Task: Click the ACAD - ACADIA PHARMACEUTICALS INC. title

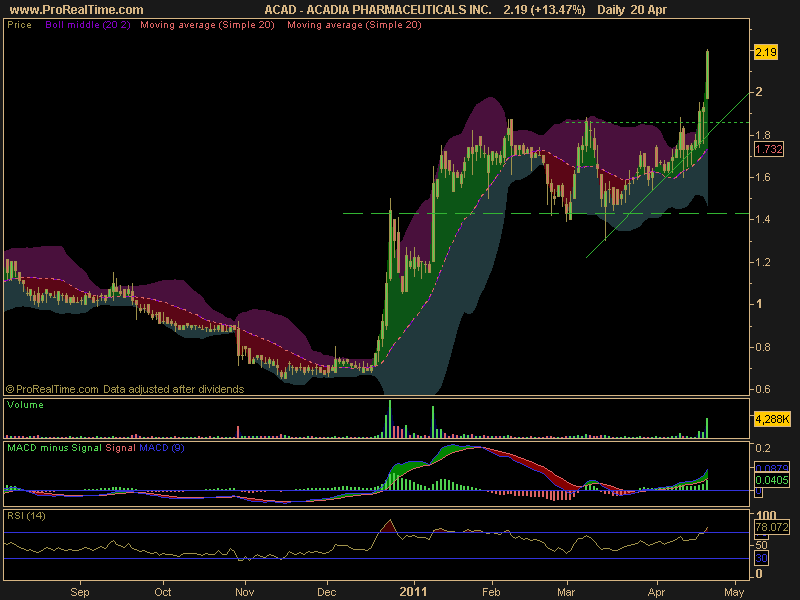Action: [x=378, y=10]
